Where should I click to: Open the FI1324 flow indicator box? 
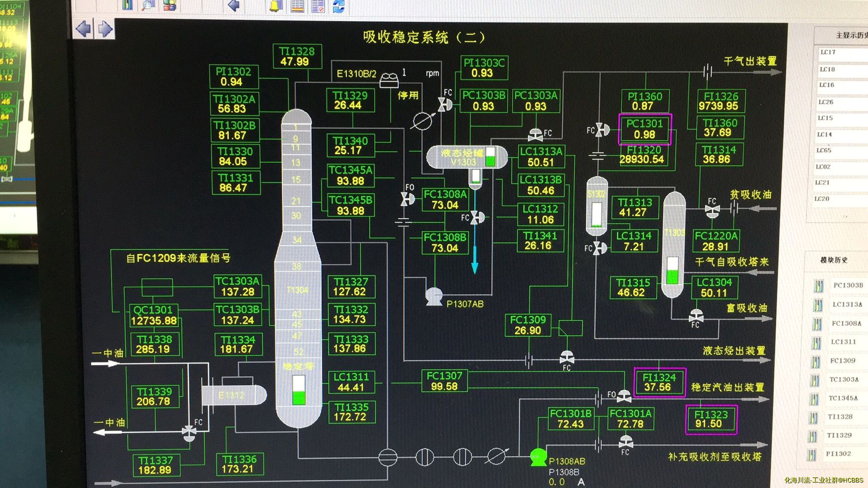click(659, 382)
